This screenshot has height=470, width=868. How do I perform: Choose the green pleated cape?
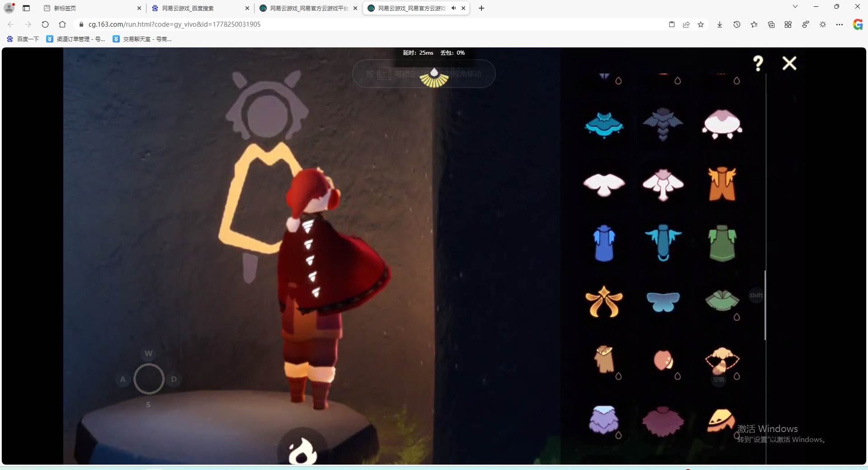pos(722,300)
